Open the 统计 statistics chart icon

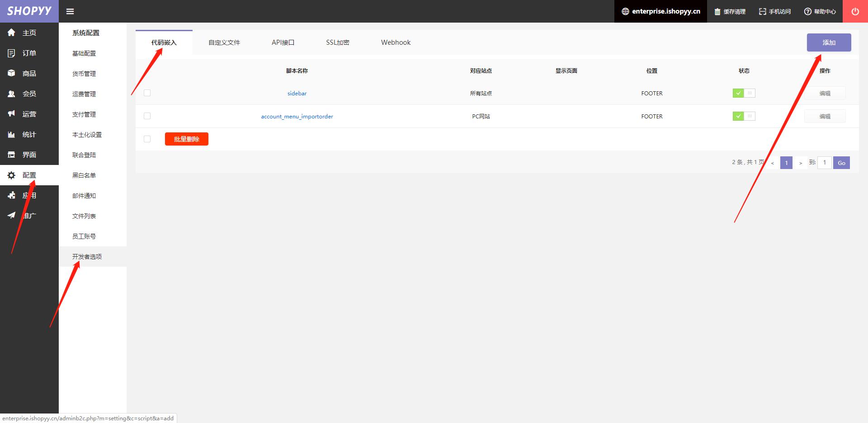[x=11, y=134]
